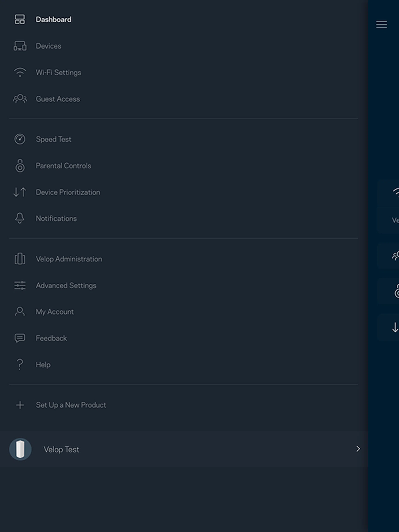Open the Feedback menu entry
Image resolution: width=399 pixels, height=532 pixels.
point(51,338)
